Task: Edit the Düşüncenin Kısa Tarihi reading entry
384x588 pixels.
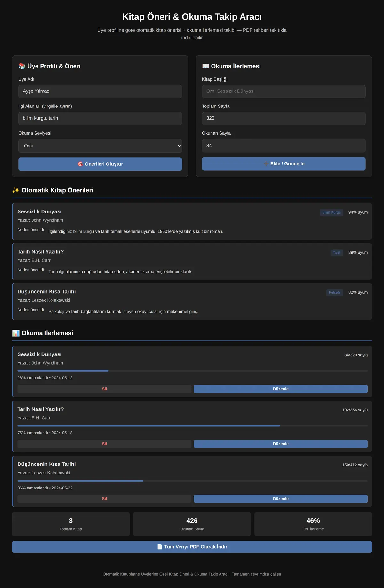Action: tap(281, 499)
